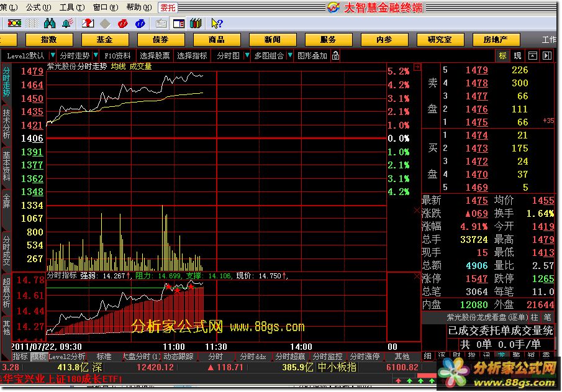
Task: Expand the 分时图 dropdown arrow
Action: click(247, 55)
